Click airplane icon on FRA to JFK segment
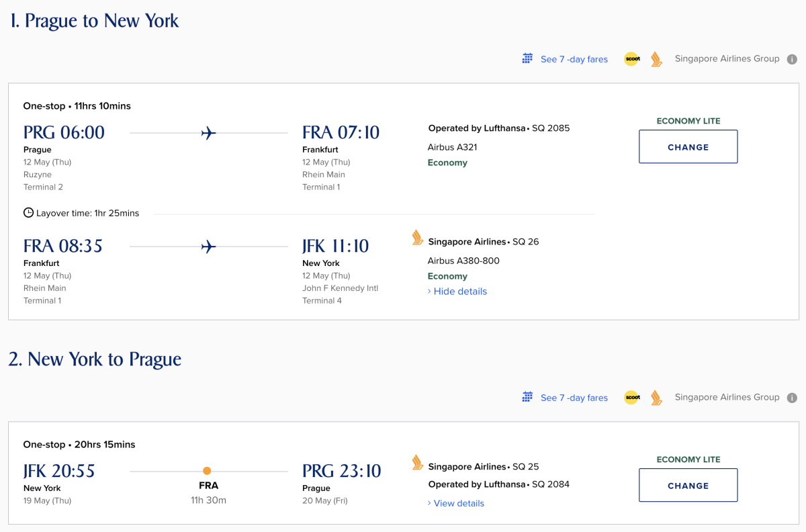Viewport: 806px width, 532px height. point(208,247)
